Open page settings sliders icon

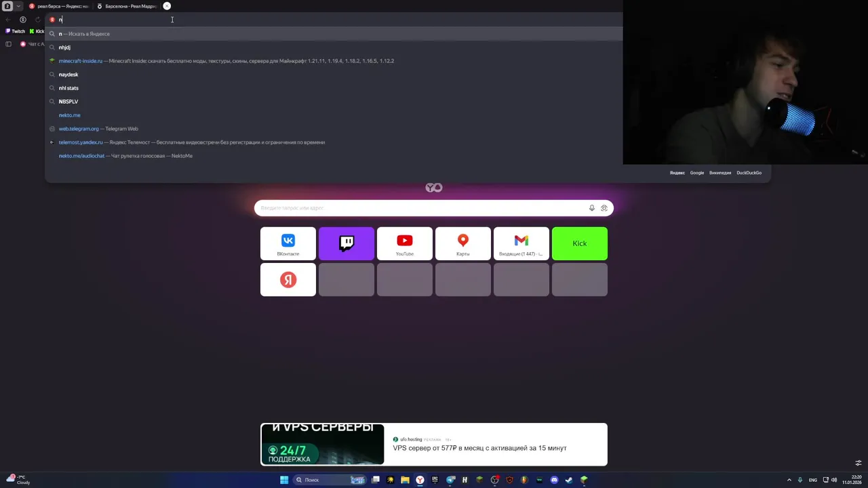pos(858,464)
